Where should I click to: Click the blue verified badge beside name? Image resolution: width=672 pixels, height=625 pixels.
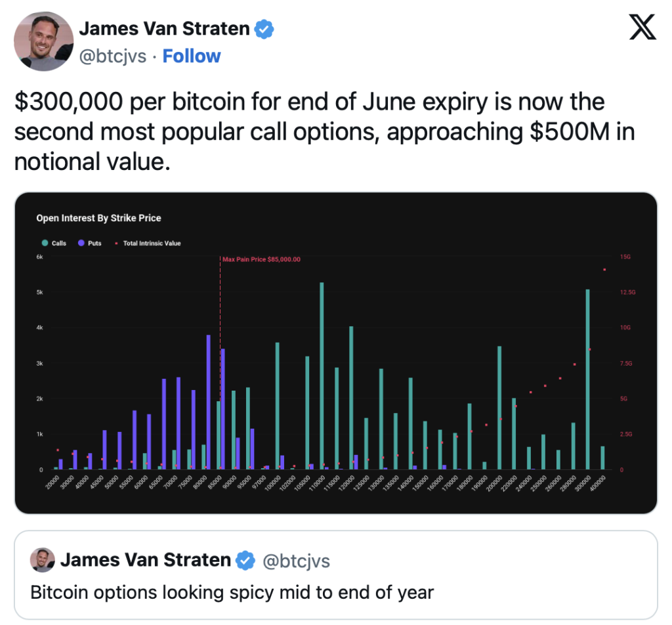coord(264,29)
